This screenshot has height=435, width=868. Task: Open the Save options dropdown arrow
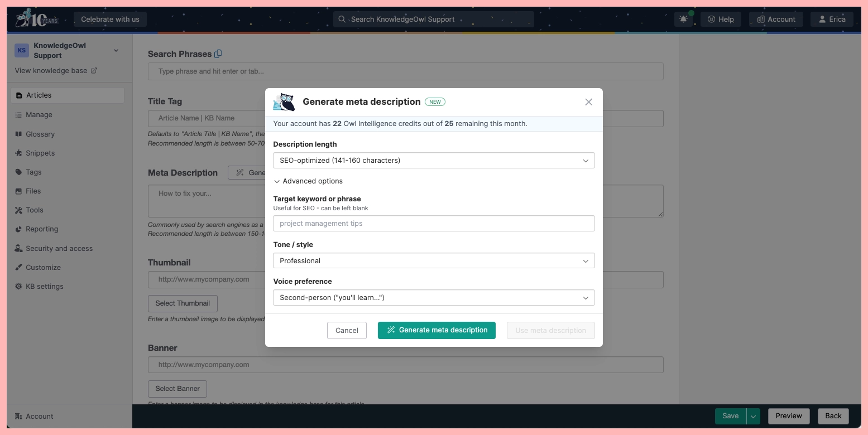754,416
